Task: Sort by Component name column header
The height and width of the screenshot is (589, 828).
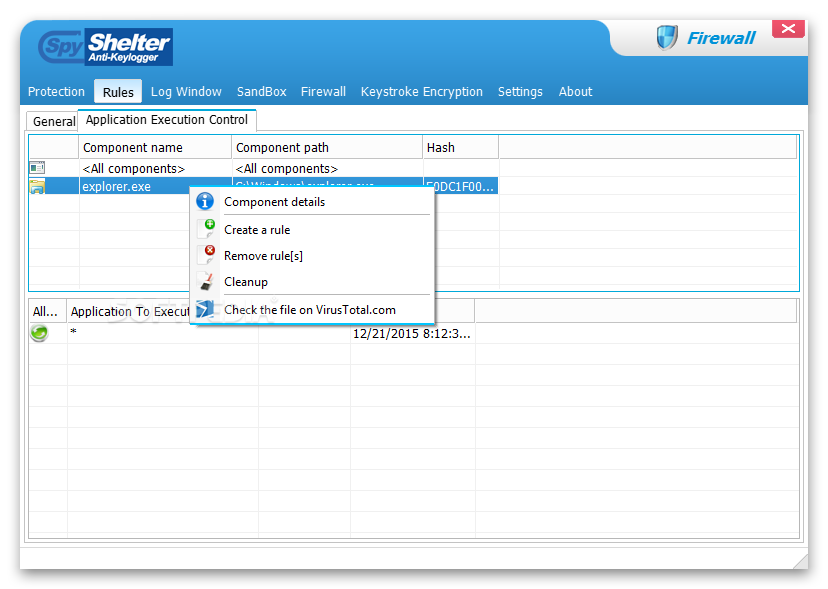Action: [155, 147]
